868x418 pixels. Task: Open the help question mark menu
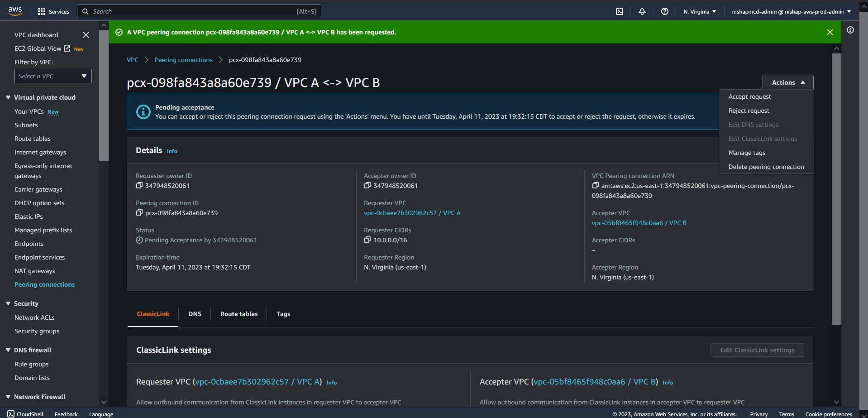(x=664, y=11)
